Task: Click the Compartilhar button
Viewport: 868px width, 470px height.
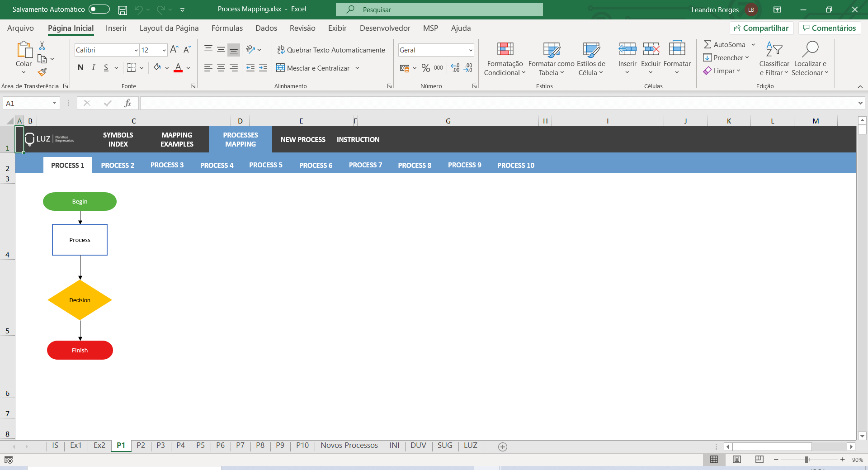Action: click(x=761, y=28)
